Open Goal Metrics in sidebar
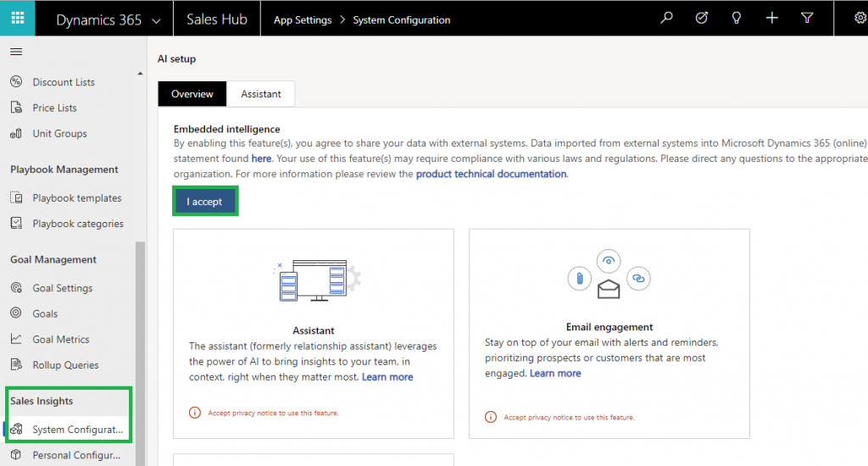 click(x=60, y=340)
